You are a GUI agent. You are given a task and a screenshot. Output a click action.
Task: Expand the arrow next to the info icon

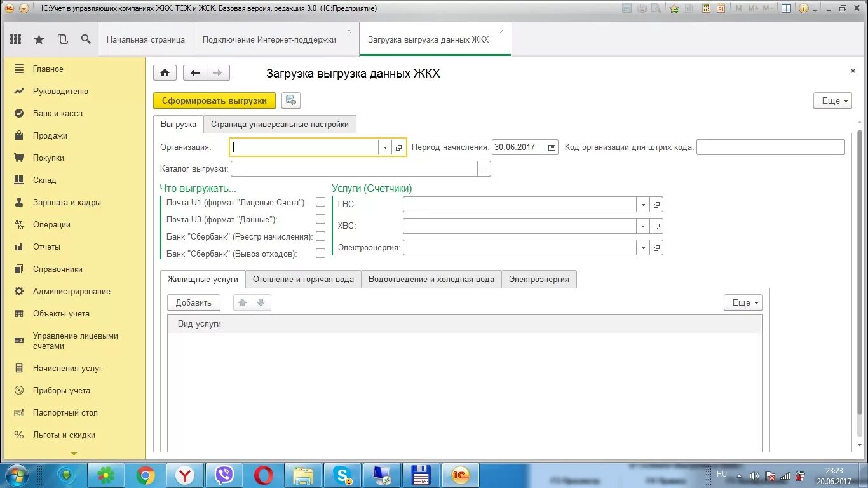click(x=814, y=8)
